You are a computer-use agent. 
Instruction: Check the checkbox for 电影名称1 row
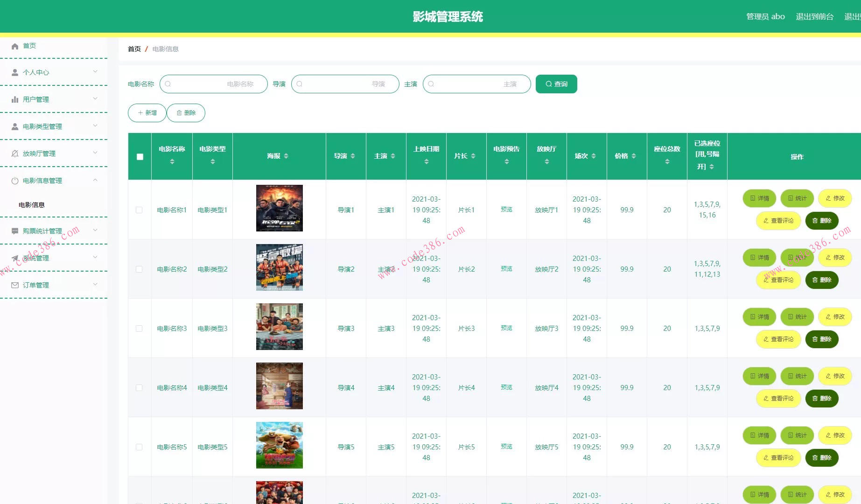pyautogui.click(x=139, y=210)
